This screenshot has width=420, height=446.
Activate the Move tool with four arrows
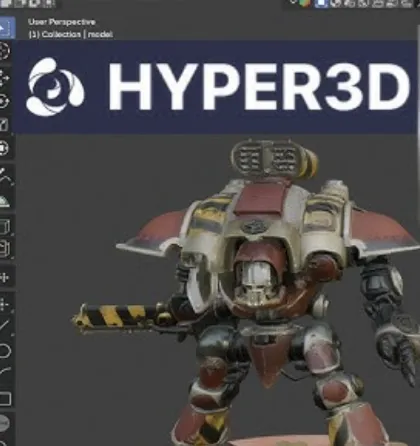pos(4,78)
